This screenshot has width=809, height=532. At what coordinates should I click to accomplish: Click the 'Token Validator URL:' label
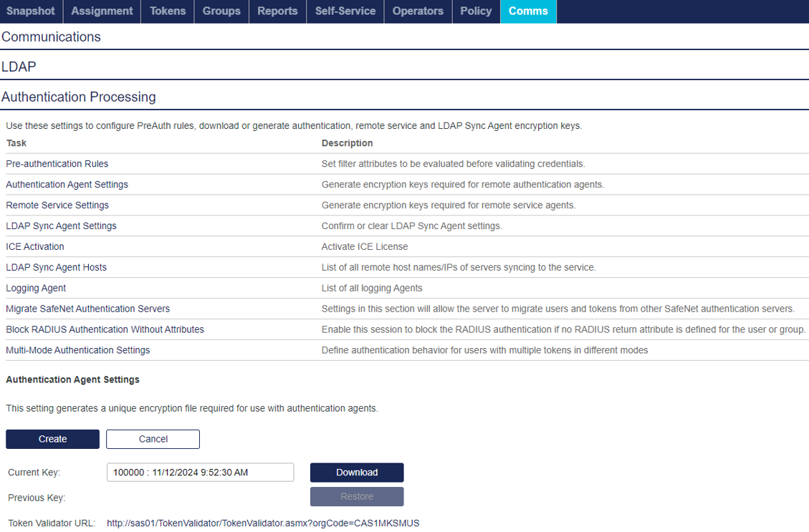[52, 523]
